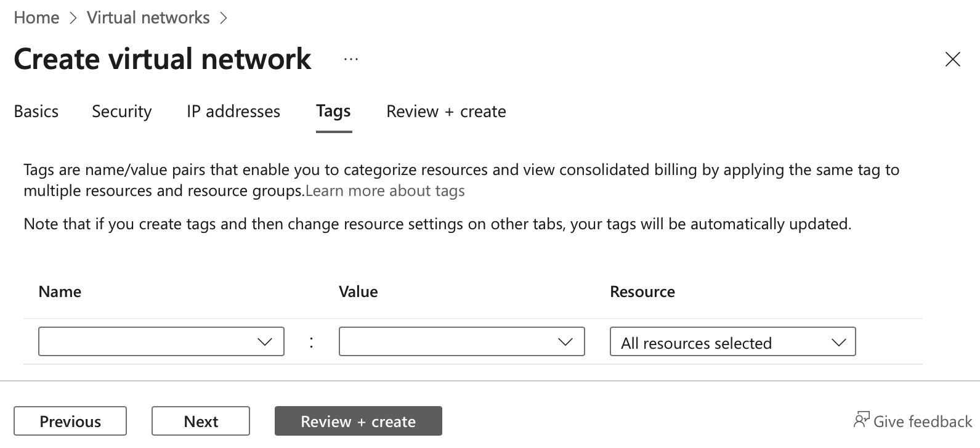Close the Create virtual network pane
This screenshot has height=448, width=980.
952,59
